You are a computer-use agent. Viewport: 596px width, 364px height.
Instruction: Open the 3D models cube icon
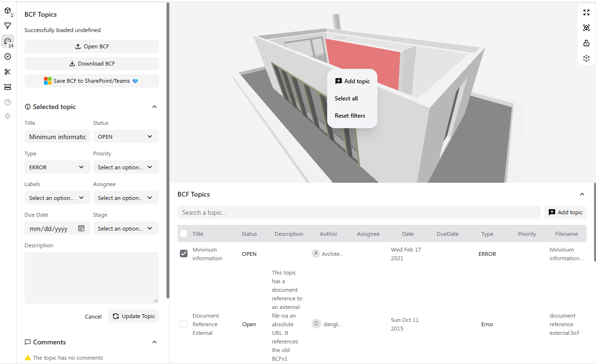click(x=8, y=11)
